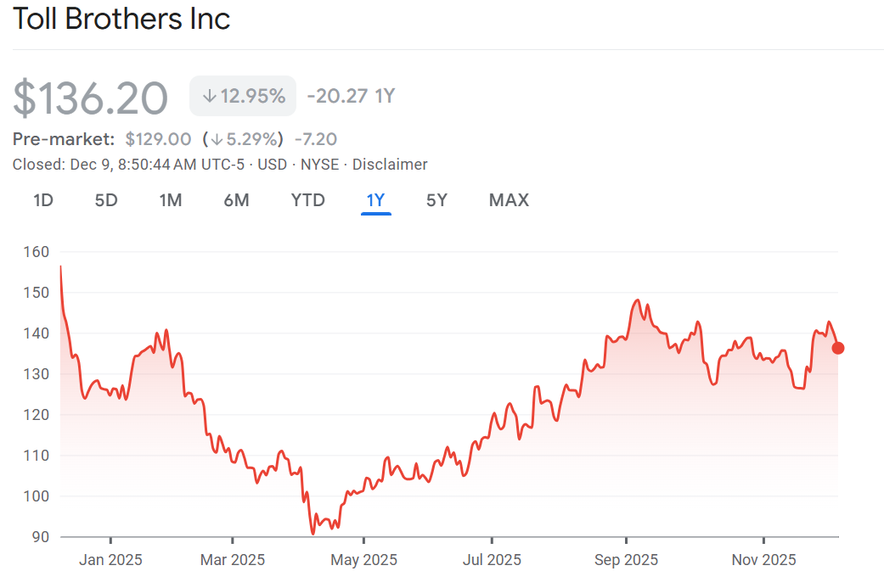The width and height of the screenshot is (884, 588).
Task: Switch to the 5D range tab
Action: click(x=106, y=200)
